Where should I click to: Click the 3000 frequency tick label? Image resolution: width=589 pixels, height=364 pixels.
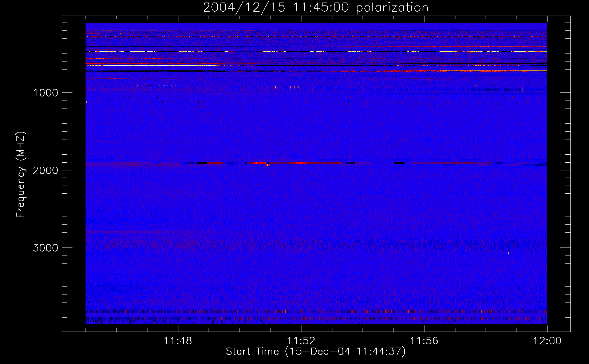46,248
